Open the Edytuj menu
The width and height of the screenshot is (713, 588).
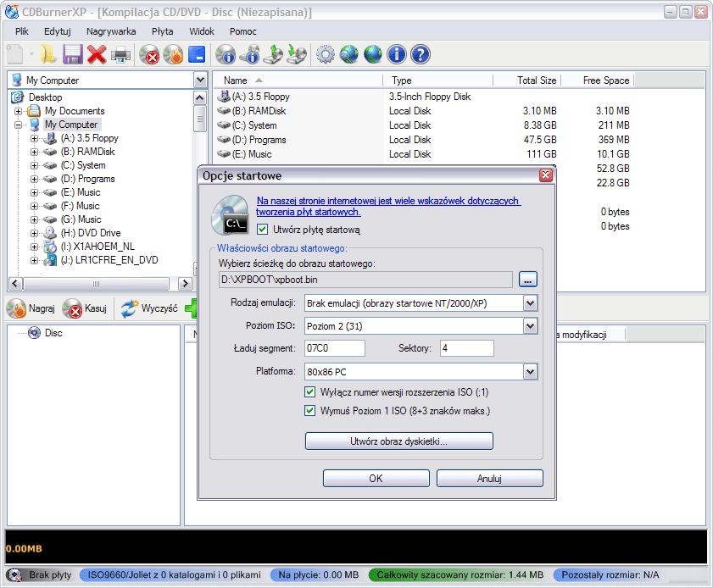[x=58, y=31]
